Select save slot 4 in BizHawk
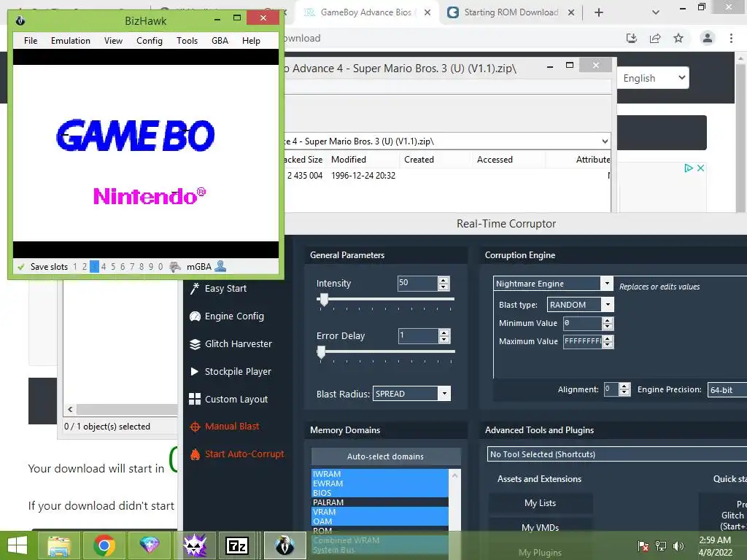747x560 pixels. click(x=104, y=267)
